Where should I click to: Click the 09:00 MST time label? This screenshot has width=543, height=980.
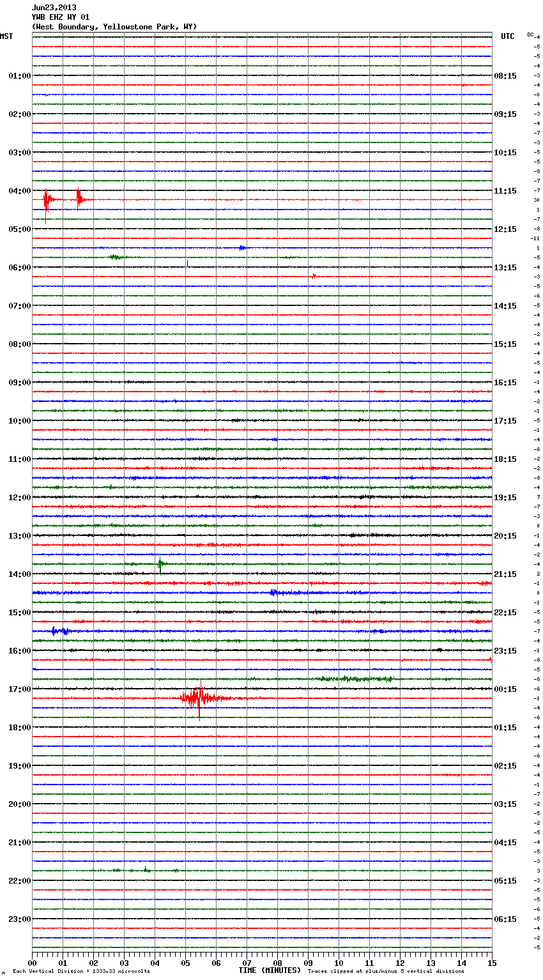[19, 382]
